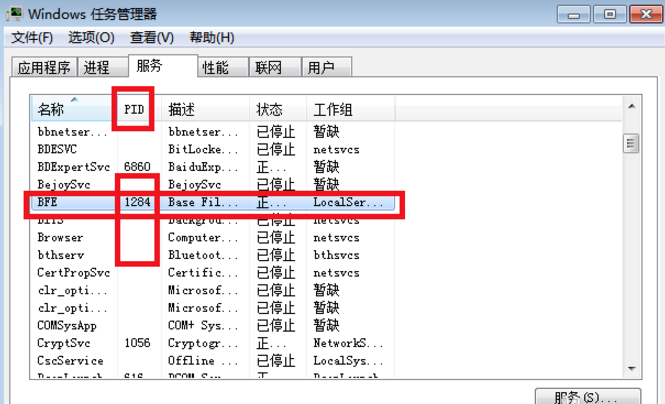Sort services by 状态 column header
The height and width of the screenshot is (404, 665).
point(278,109)
